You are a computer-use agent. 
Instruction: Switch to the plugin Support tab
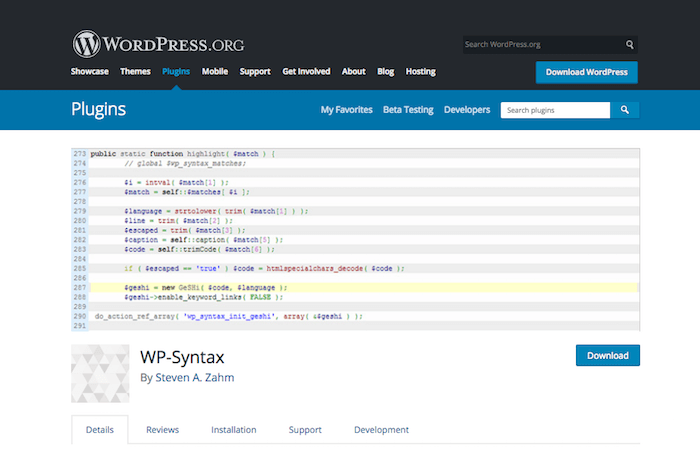click(305, 430)
